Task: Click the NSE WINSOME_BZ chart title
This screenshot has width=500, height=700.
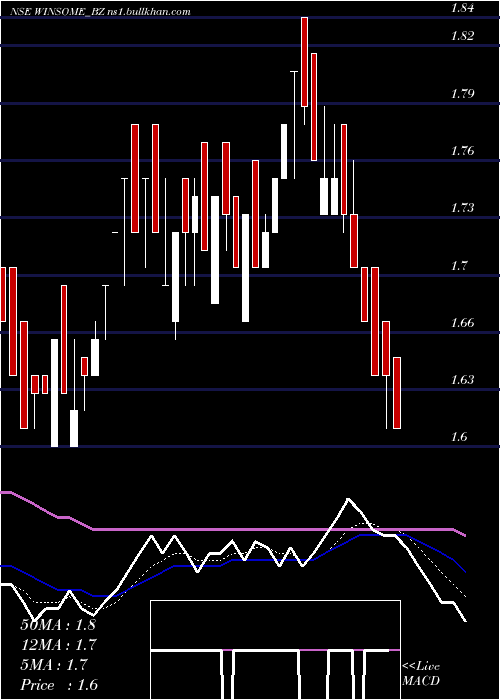Action: click(x=102, y=12)
